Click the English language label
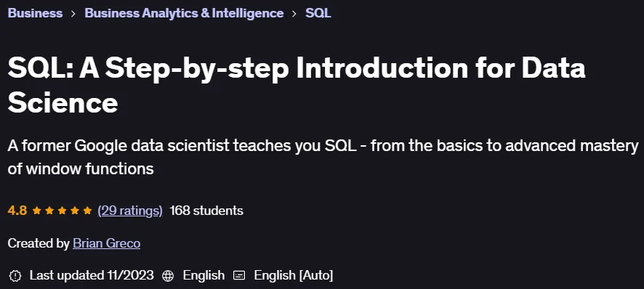644x289 pixels. [204, 275]
